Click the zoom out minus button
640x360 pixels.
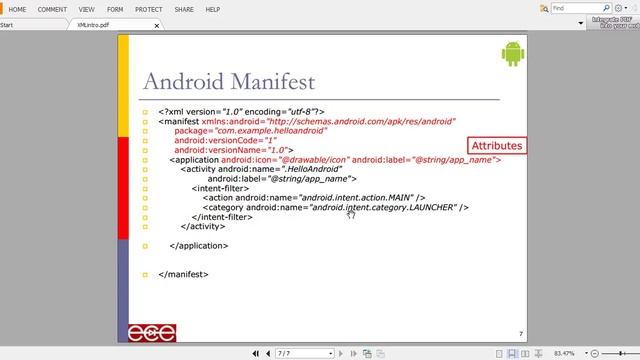click(x=595, y=353)
